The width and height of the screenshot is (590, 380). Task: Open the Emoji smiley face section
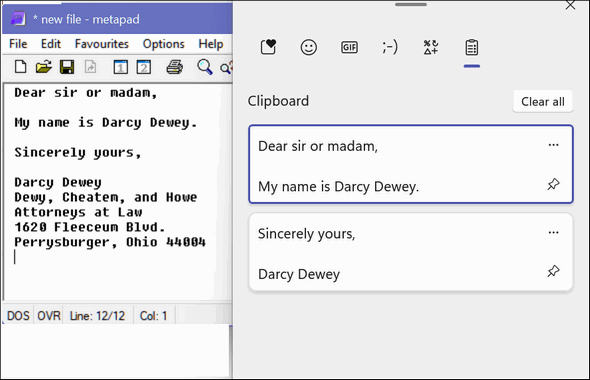point(309,47)
